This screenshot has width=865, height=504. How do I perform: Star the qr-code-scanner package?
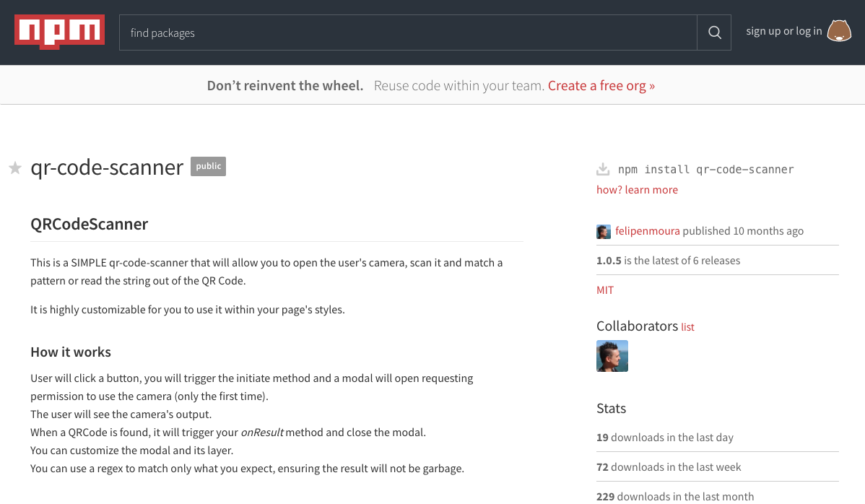click(15, 168)
